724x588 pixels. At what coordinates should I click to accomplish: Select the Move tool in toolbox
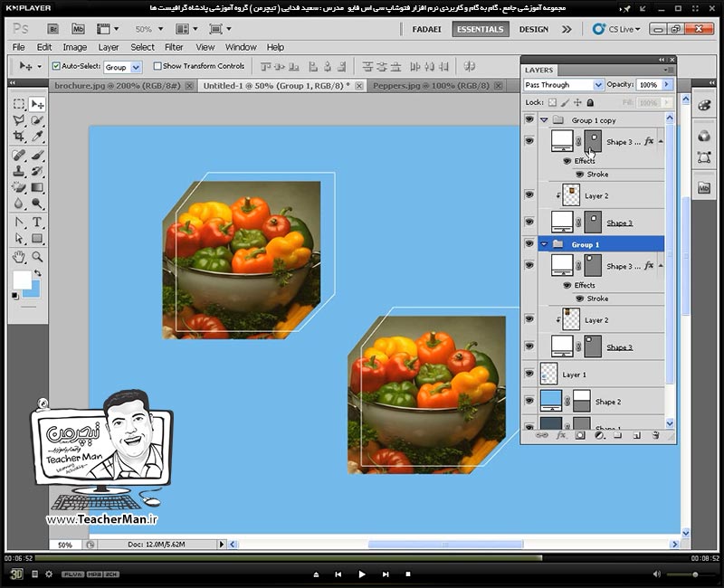tap(37, 104)
